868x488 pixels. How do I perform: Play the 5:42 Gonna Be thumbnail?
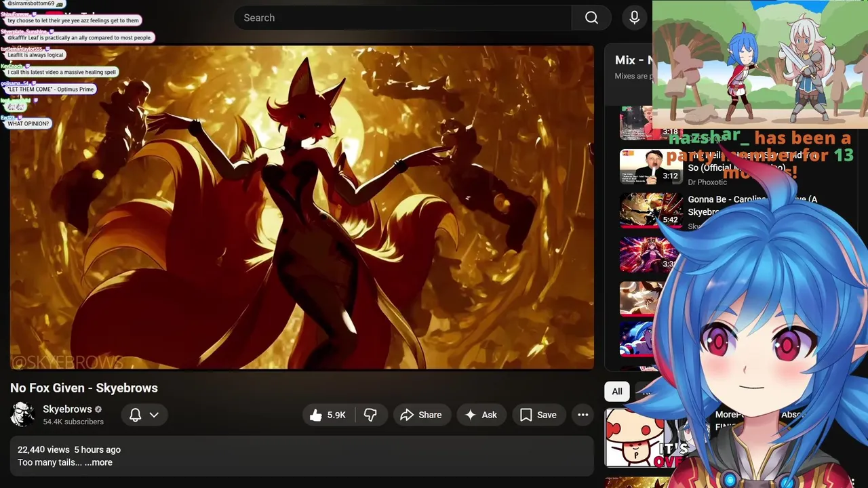(x=651, y=211)
